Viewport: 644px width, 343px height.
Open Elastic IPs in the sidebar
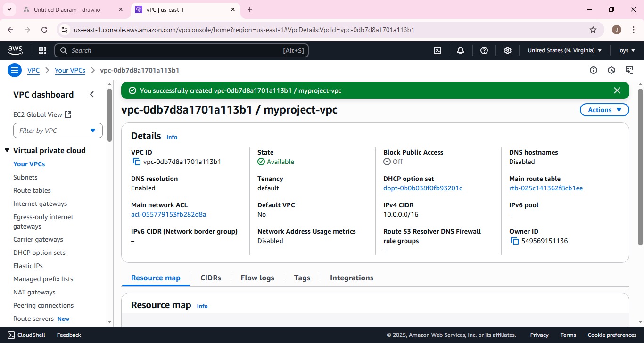coord(28,266)
